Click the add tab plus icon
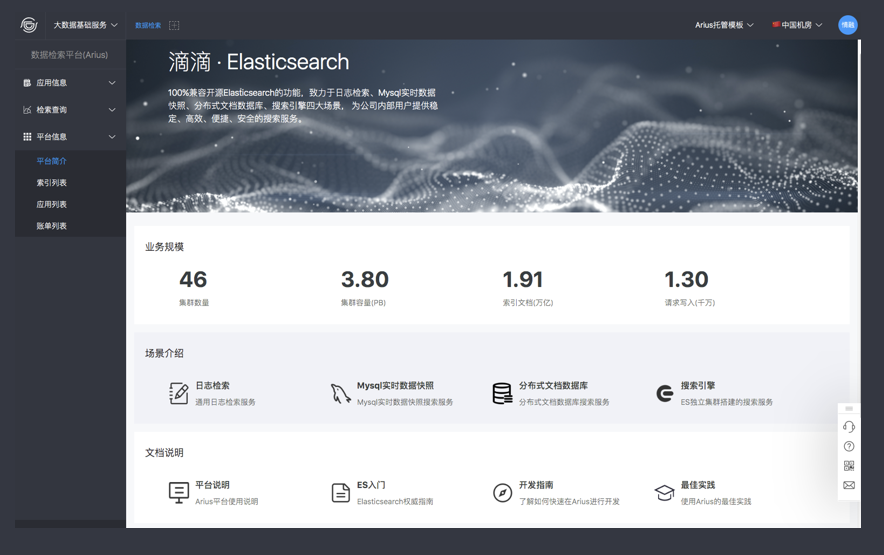 coord(174,25)
